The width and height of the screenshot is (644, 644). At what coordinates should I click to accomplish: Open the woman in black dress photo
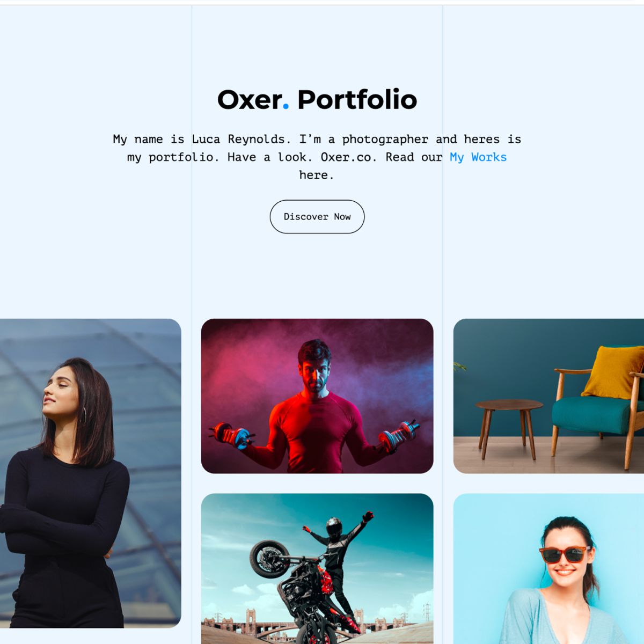point(91,473)
